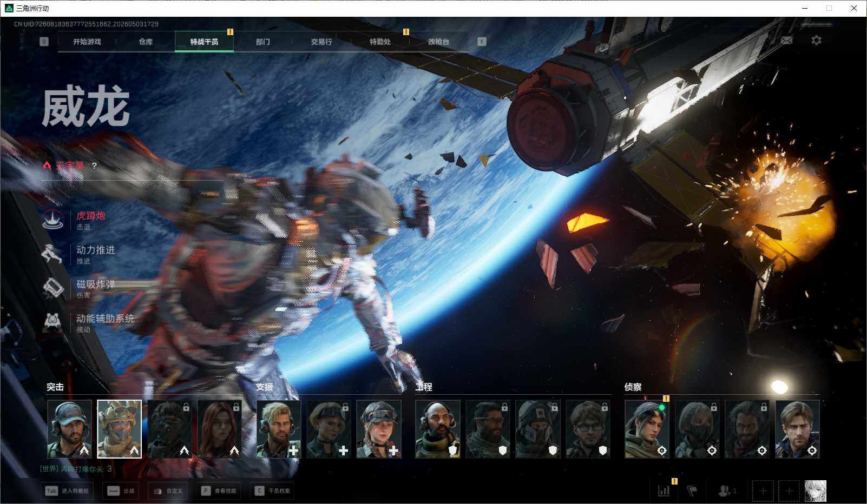Open the friends list icon
Image resolution: width=867 pixels, height=504 pixels.
click(x=727, y=490)
